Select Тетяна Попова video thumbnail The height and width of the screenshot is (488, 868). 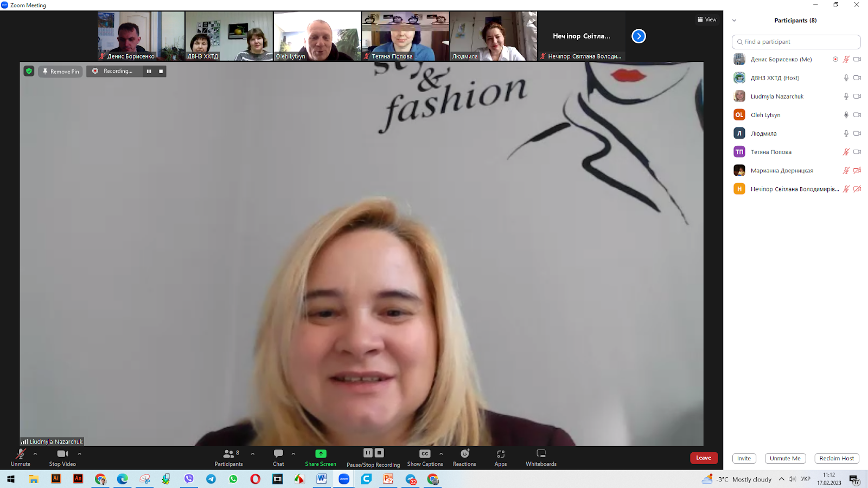pos(405,36)
